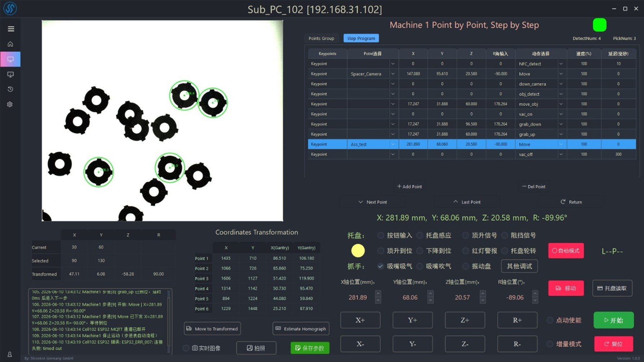The image size is (644, 362).
Task: Open action dropdown for move_obj
Action: pos(561,104)
